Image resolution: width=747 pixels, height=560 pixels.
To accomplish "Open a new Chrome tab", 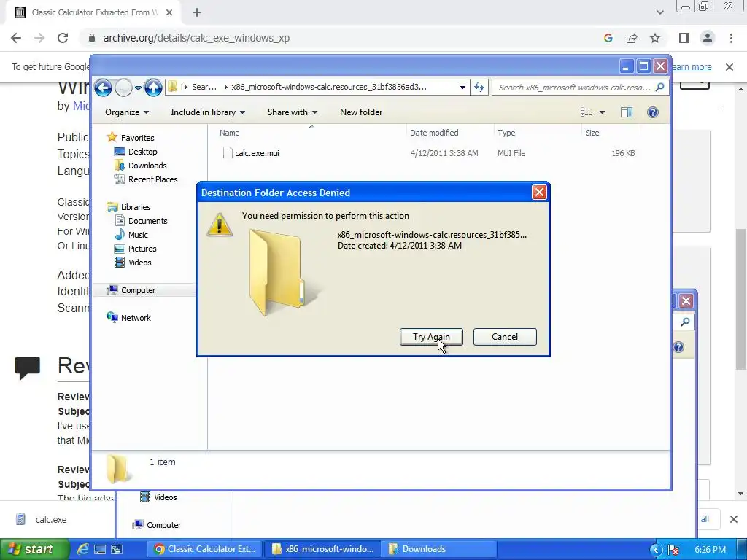I will click(x=197, y=12).
